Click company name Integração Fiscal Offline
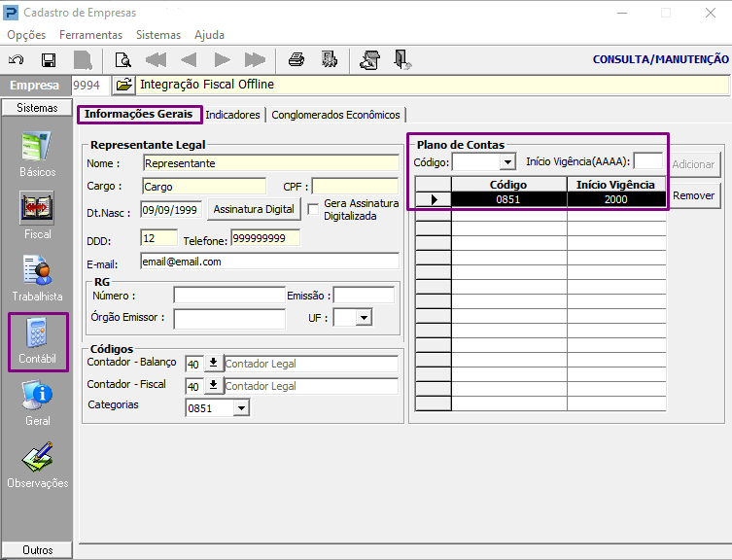 click(207, 85)
